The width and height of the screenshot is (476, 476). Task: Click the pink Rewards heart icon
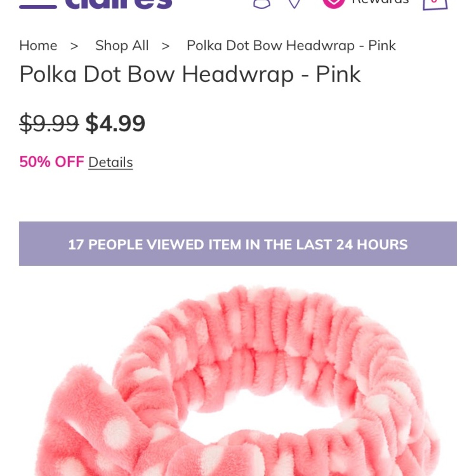[334, 4]
